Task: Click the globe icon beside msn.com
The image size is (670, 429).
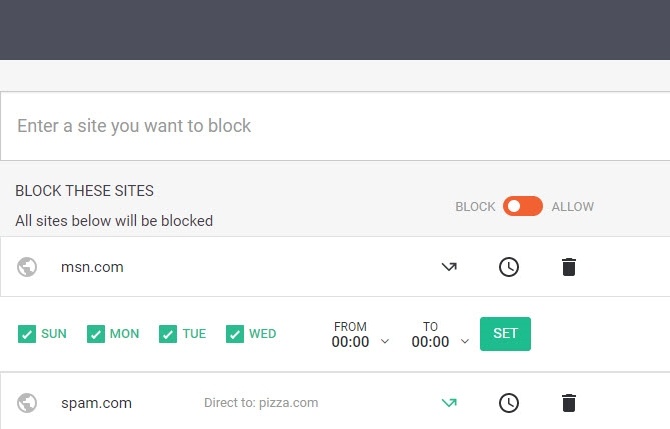Action: click(x=28, y=267)
